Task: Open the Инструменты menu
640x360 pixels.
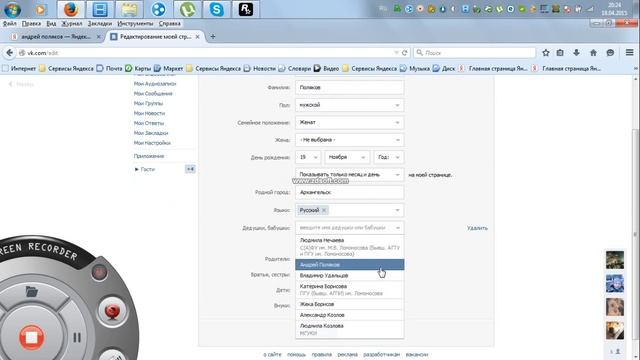Action: click(135, 24)
